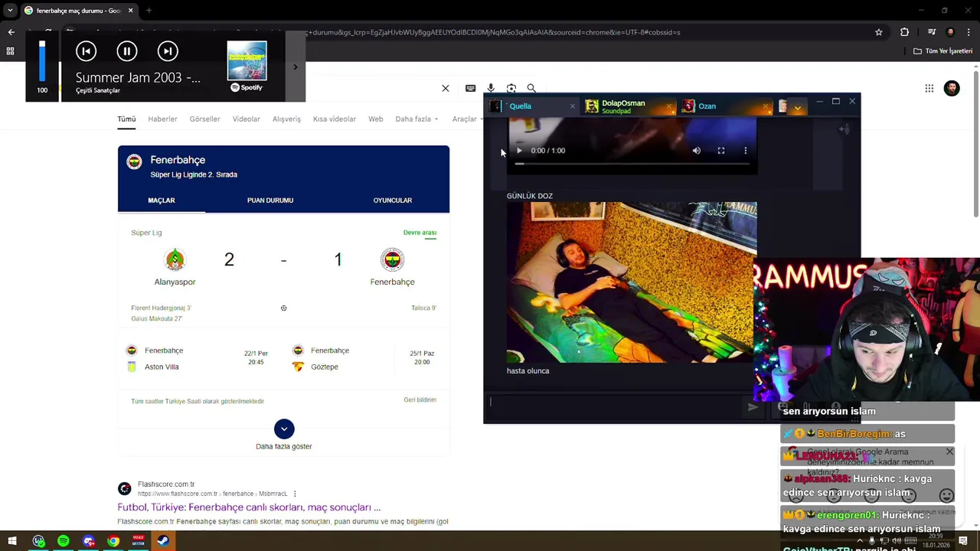Open the Kısa videolar tab

point(335,119)
